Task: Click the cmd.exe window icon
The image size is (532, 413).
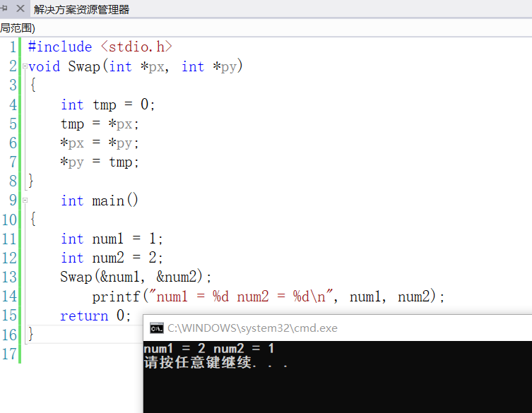Action: pos(157,328)
